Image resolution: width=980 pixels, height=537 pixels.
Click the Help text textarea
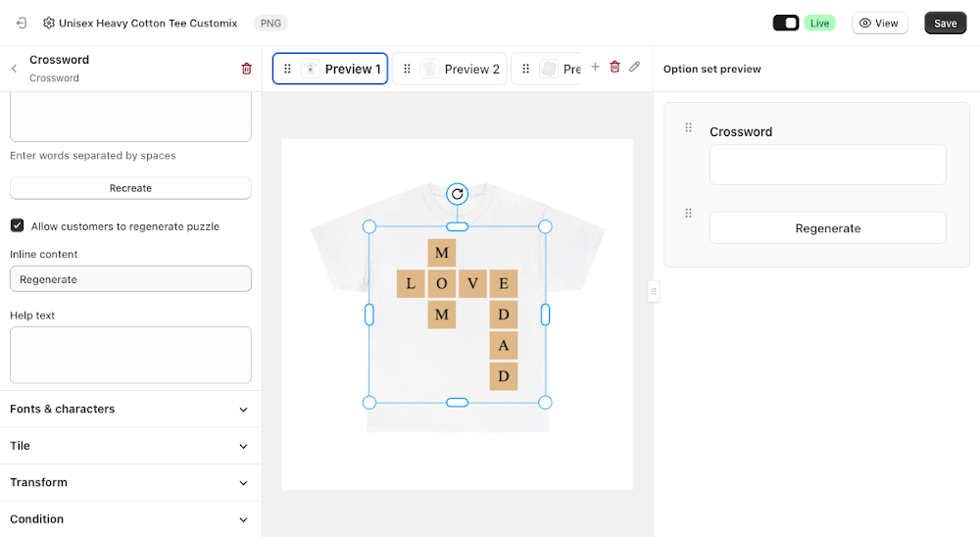[x=130, y=355]
